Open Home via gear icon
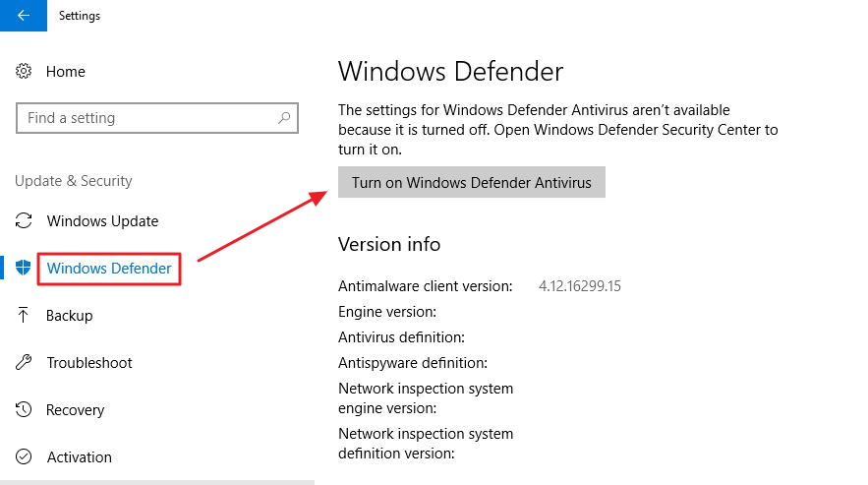The width and height of the screenshot is (868, 485). (24, 71)
